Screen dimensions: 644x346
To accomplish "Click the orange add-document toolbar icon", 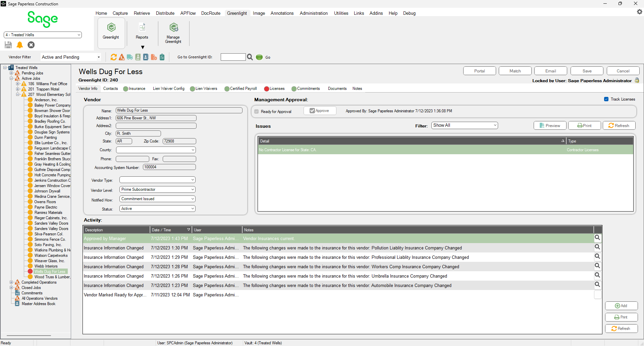I will pyautogui.click(x=154, y=57).
